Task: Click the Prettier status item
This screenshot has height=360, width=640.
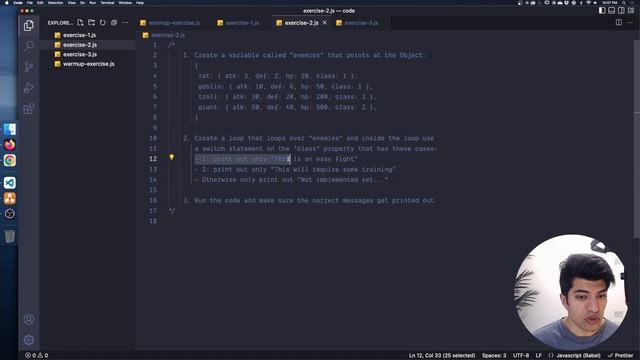Action: click(x=620, y=355)
